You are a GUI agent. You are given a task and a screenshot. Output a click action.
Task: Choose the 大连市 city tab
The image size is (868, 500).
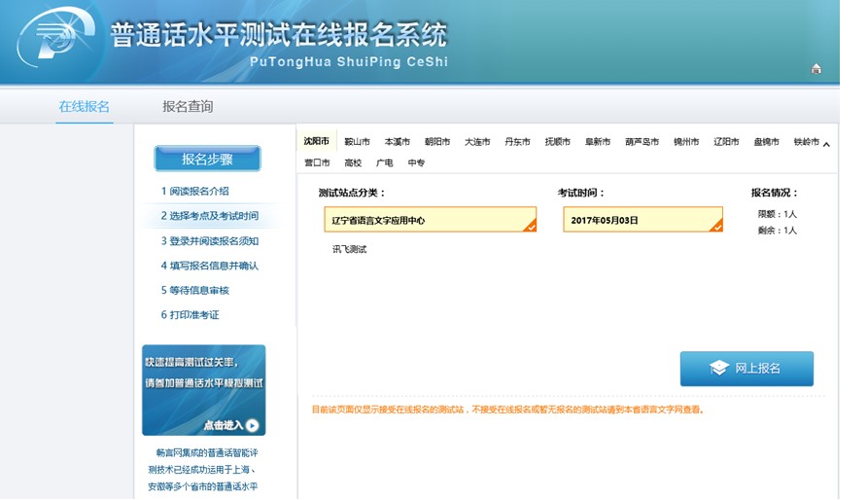tap(477, 142)
